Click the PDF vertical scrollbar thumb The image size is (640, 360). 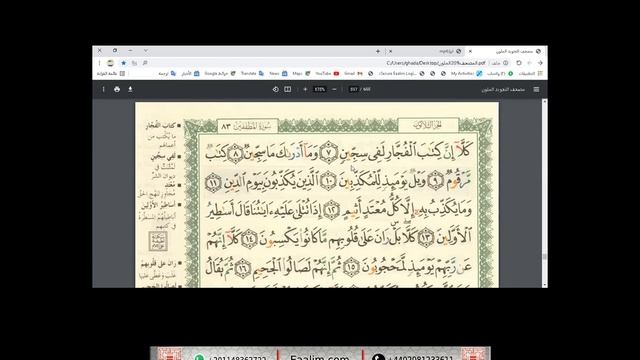tap(544, 256)
